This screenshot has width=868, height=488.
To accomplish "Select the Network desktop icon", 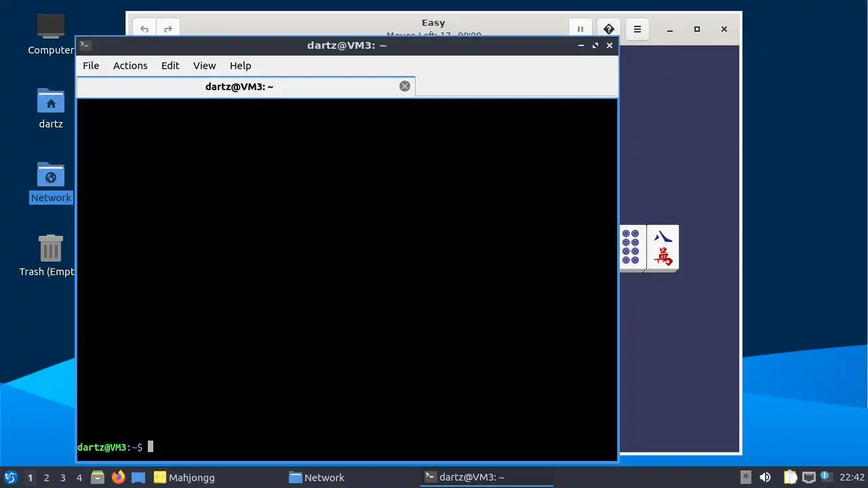I will 51,182.
